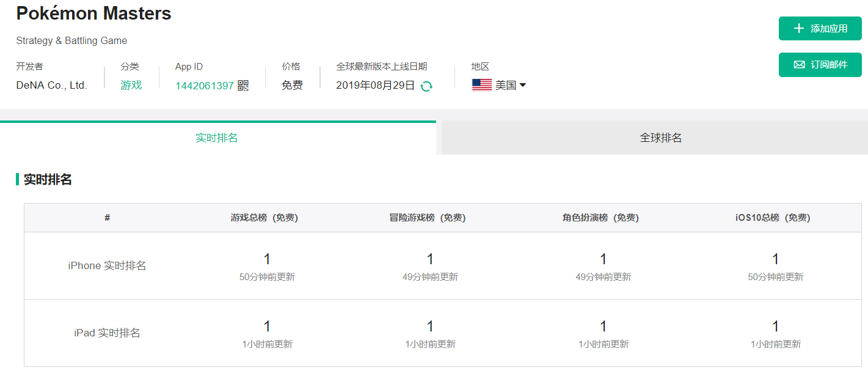This screenshot has height=370, width=868.
Task: Switch to the 全球排名 tab
Action: coord(660,138)
